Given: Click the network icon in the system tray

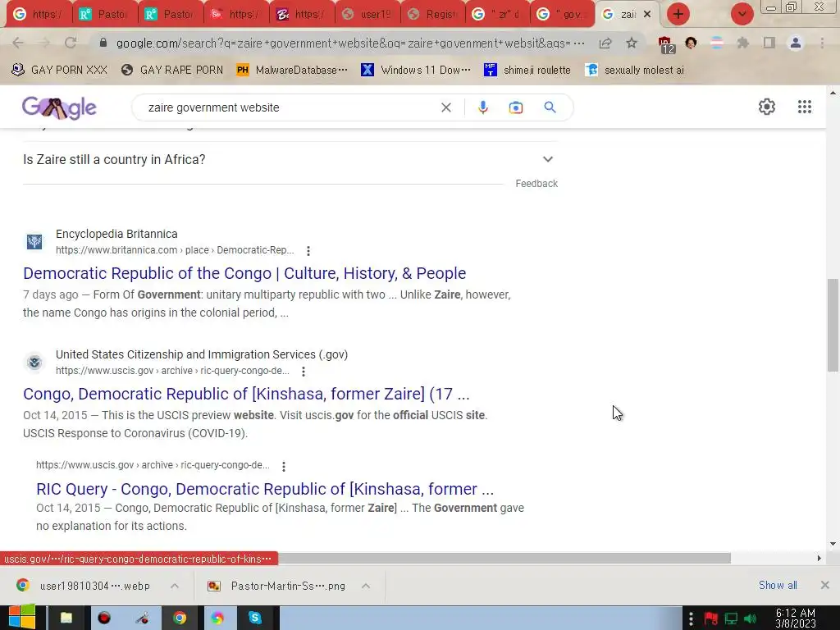Looking at the screenshot, I should 731,619.
